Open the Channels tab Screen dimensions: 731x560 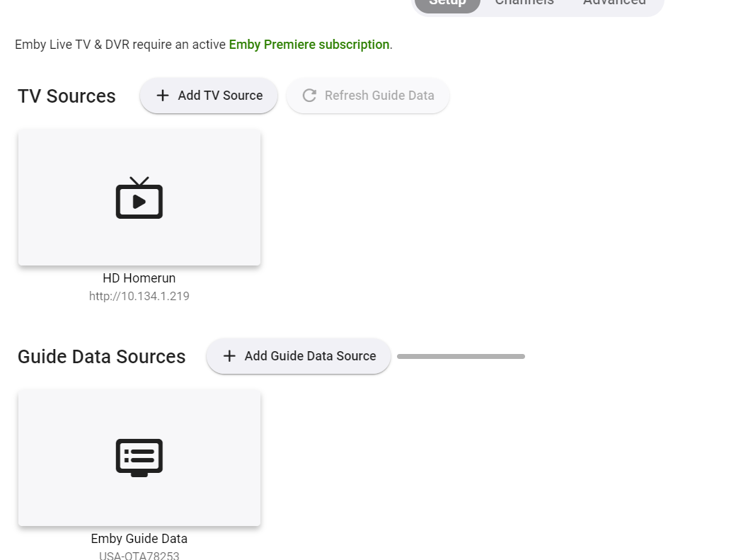point(524,3)
